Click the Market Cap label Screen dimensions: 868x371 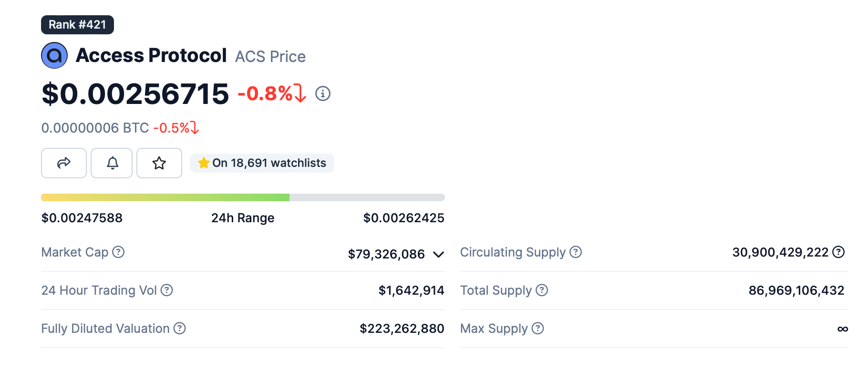point(75,252)
